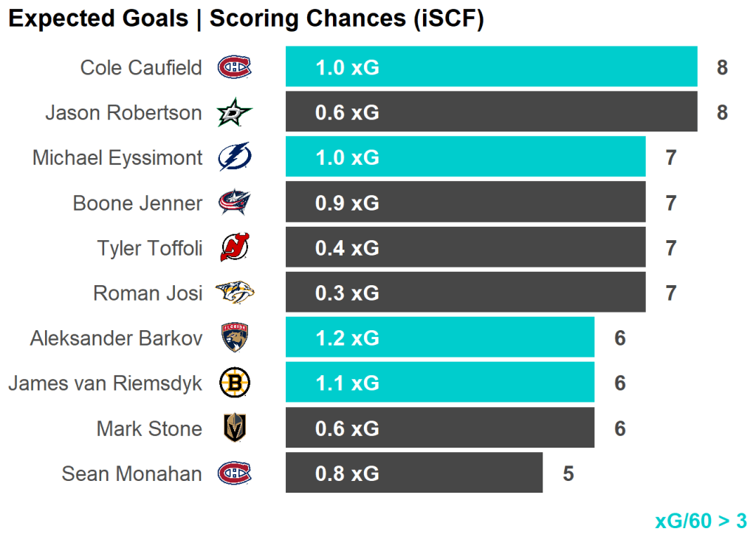Click the xG/60 > 3 legend text
The image size is (756, 540).
point(701,521)
